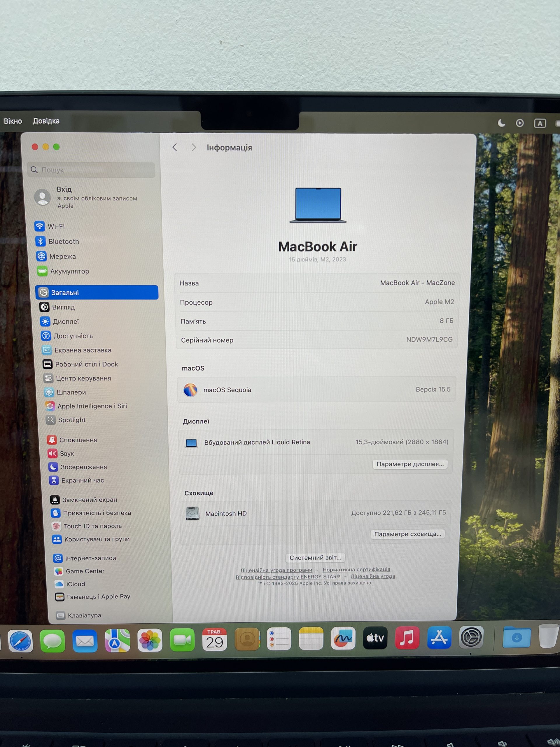The height and width of the screenshot is (747, 560).
Task: Open Вигляд settings
Action: 57,307
